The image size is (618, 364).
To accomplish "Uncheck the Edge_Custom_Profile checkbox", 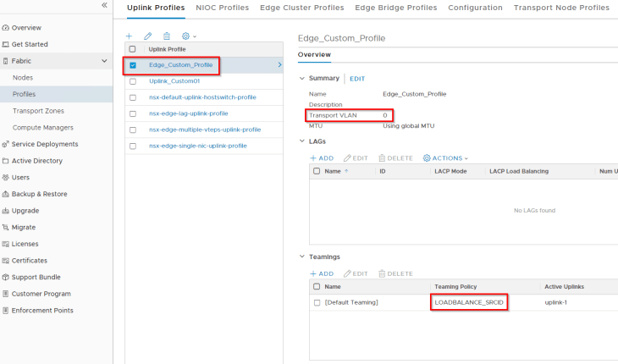I will click(133, 65).
